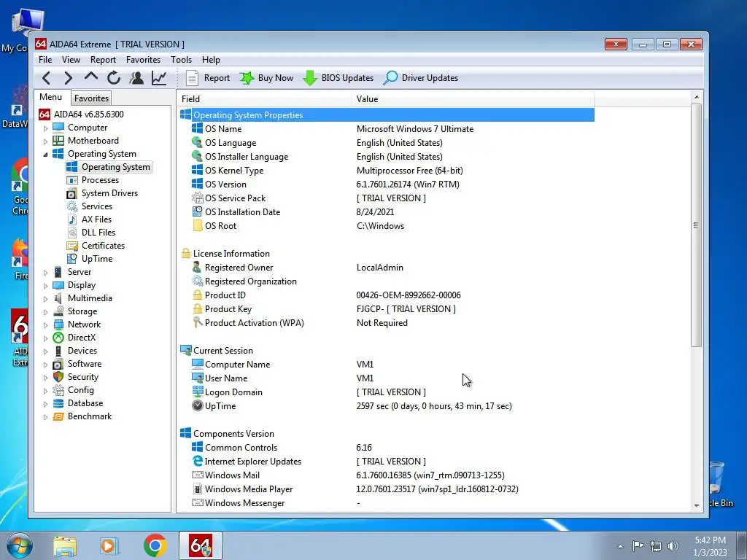Click the vertical scrollbar thumb in details pane
The width and height of the screenshot is (747, 560).
click(697, 225)
